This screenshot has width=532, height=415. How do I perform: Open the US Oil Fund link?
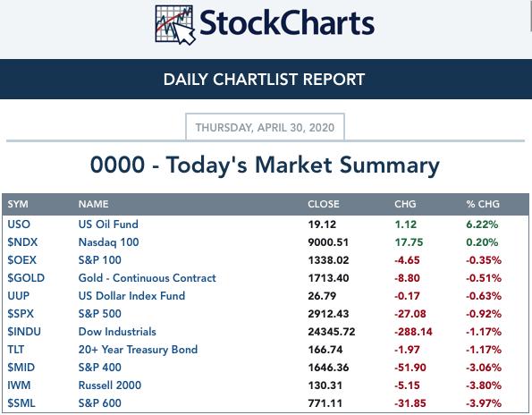coord(108,224)
